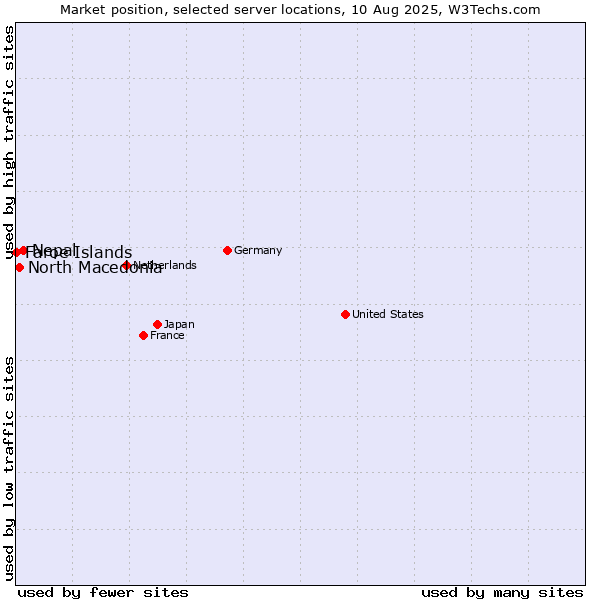Click the Germany label text
The height and width of the screenshot is (600, 600).
258,251
